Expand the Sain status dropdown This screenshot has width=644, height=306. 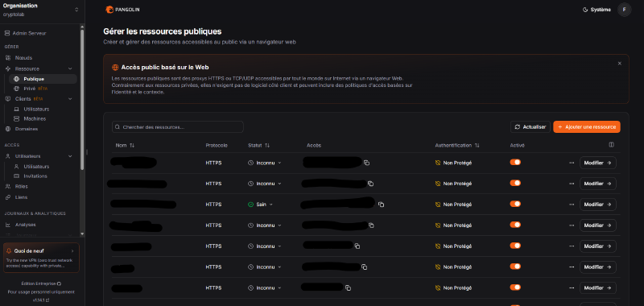pos(260,205)
